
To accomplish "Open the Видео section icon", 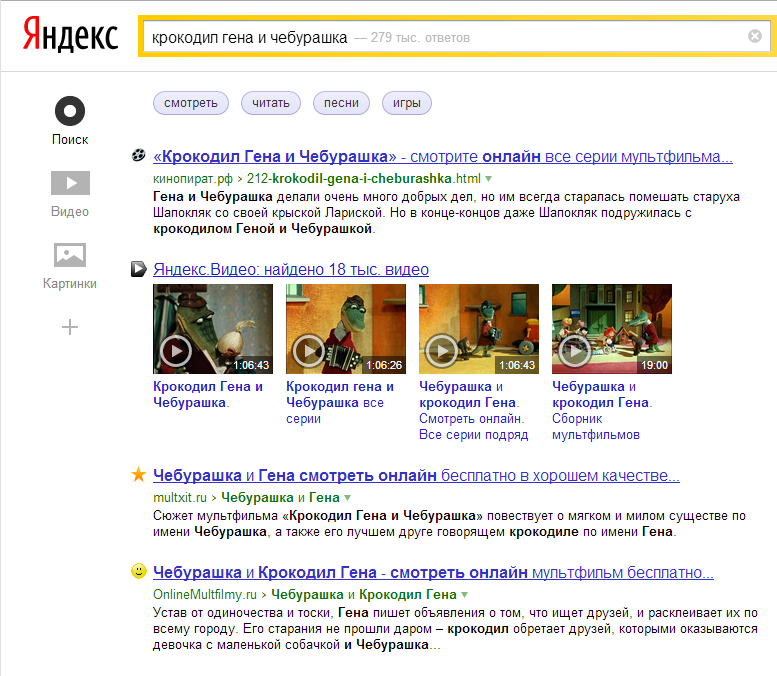I will (70, 183).
